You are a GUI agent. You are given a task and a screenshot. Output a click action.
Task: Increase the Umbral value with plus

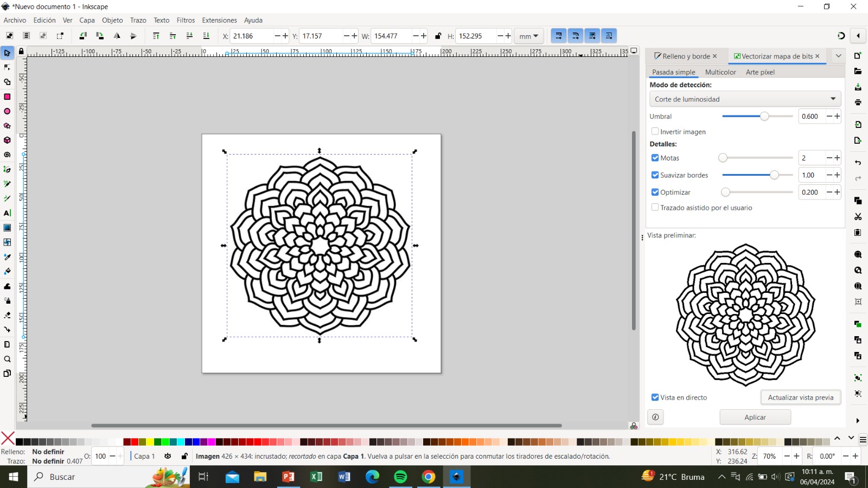pyautogui.click(x=837, y=116)
